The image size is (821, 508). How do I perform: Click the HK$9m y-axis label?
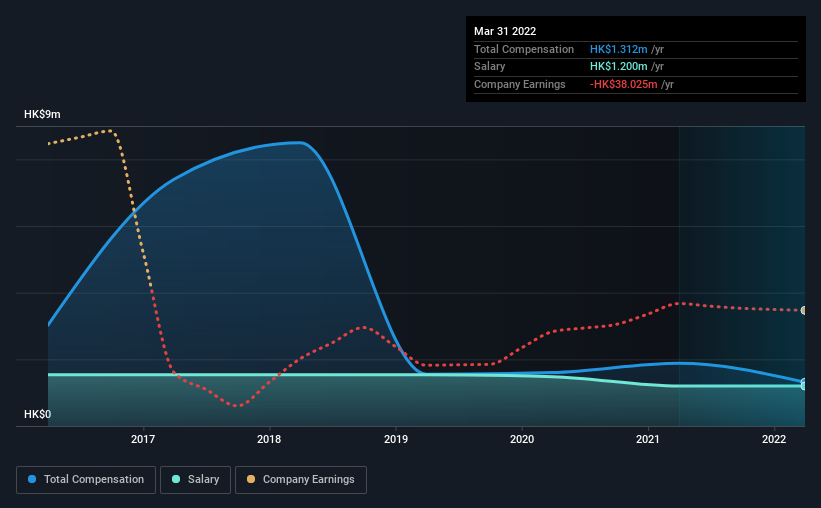point(42,114)
